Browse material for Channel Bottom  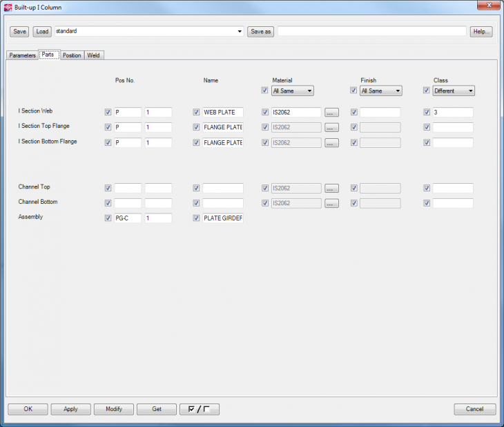click(x=331, y=204)
